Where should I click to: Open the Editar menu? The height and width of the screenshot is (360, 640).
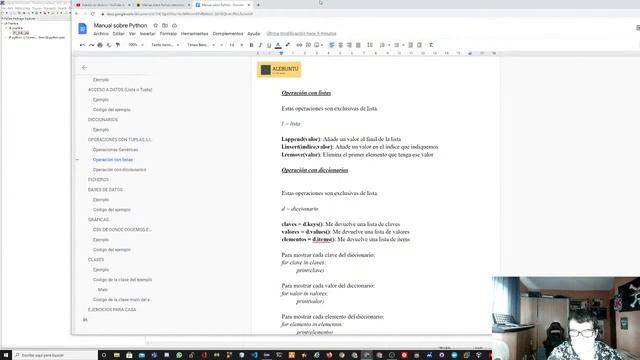point(119,33)
